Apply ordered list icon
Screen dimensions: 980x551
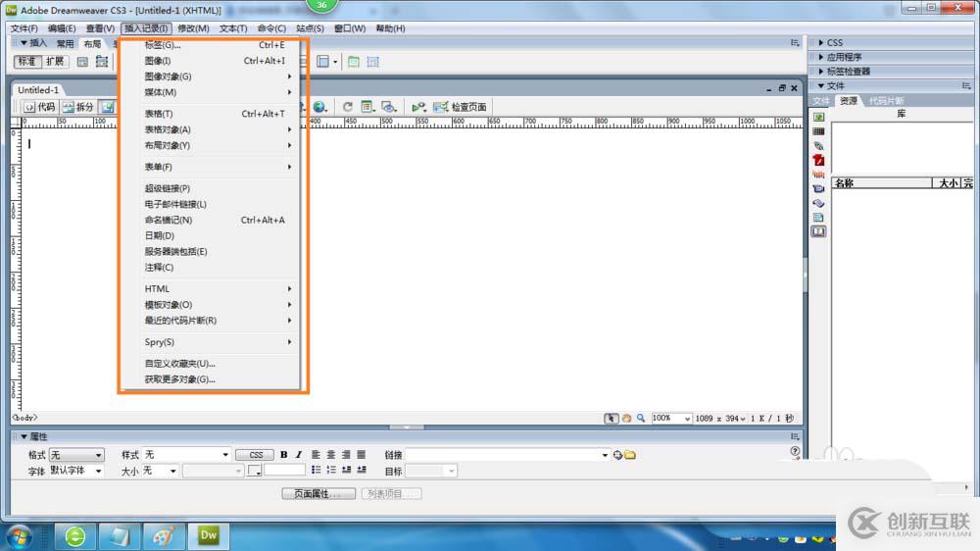pyautogui.click(x=330, y=471)
